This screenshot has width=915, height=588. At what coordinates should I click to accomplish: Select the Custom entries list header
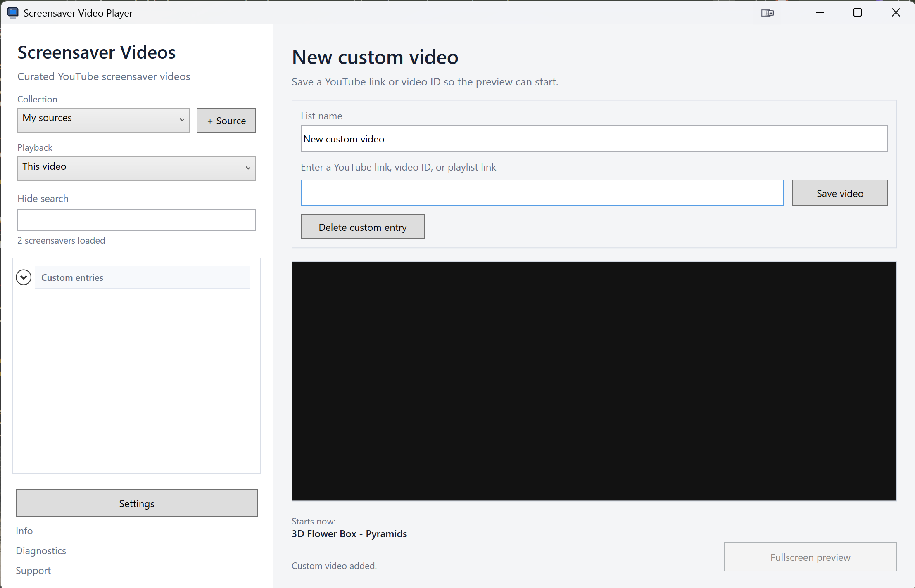(142, 277)
